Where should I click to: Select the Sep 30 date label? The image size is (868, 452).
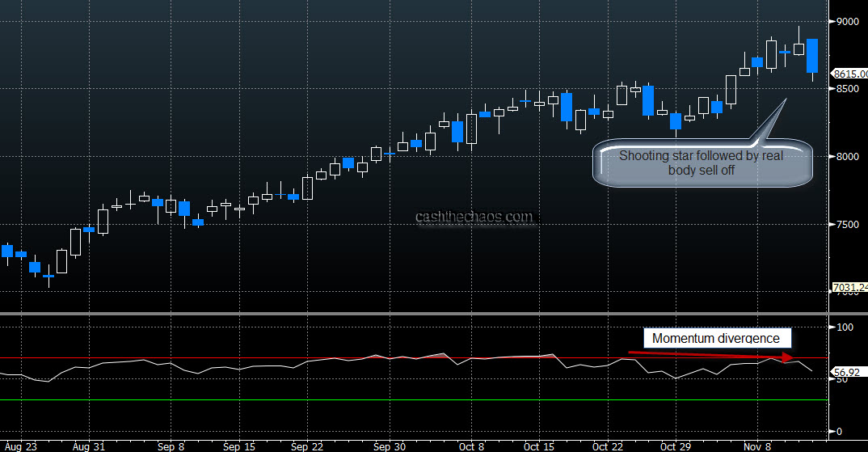390,446
